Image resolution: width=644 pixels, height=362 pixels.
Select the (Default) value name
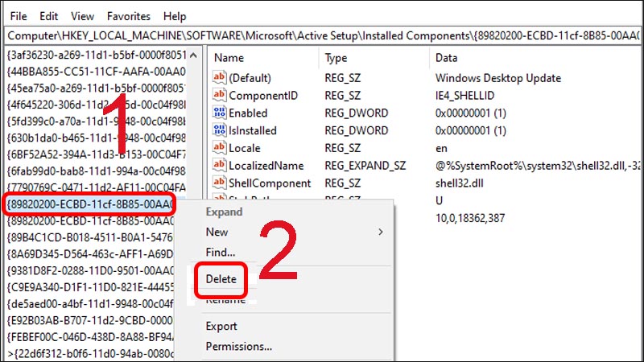[x=250, y=78]
